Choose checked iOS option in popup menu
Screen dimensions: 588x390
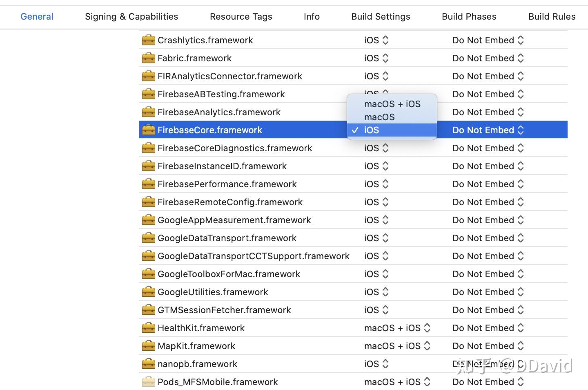point(392,130)
